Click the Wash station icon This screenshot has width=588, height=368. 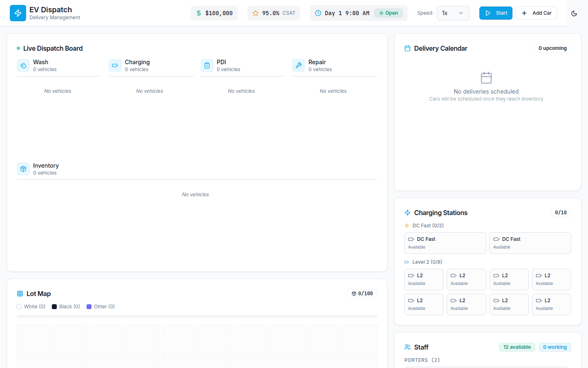[x=23, y=65]
